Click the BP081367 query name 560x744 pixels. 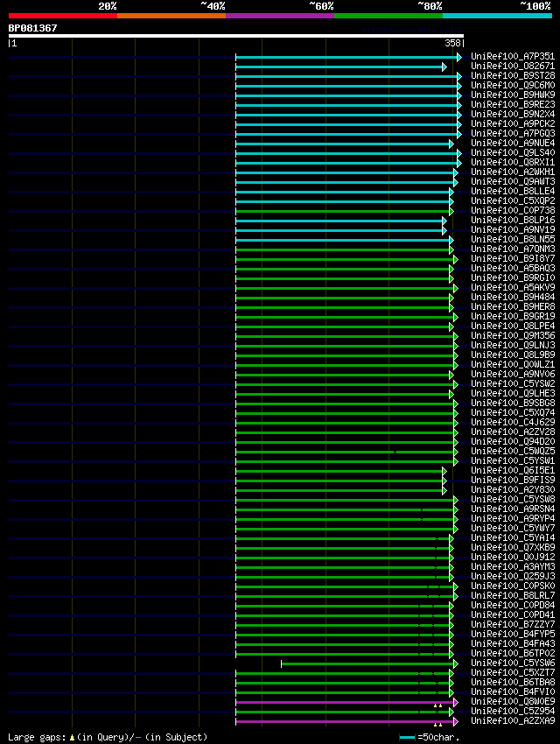click(x=32, y=28)
